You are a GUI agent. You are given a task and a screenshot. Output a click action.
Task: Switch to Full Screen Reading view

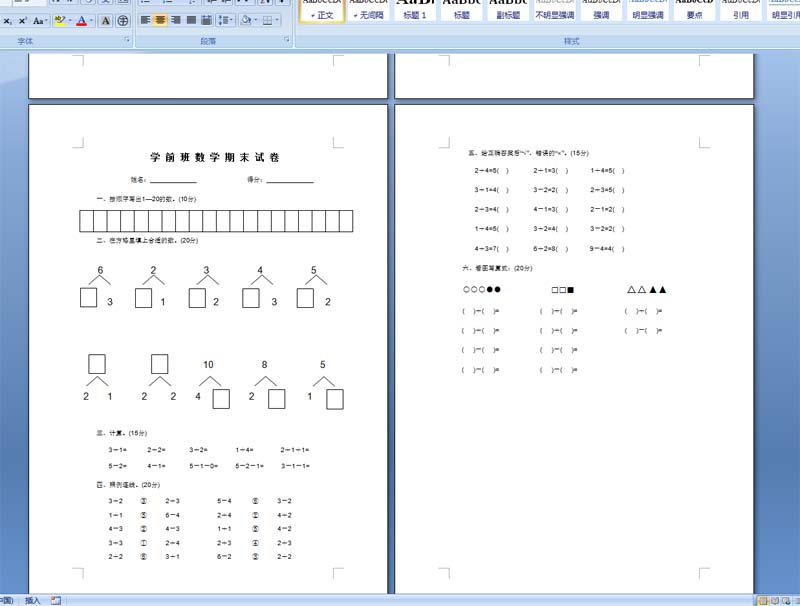(774, 600)
